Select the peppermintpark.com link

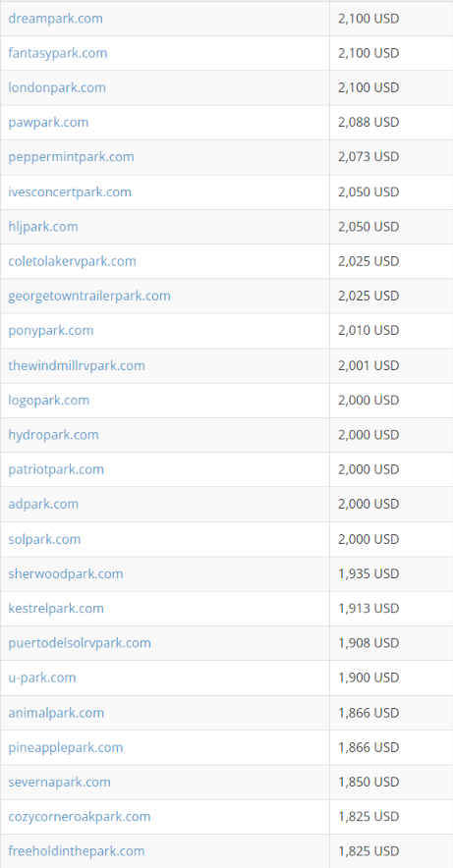point(71,157)
